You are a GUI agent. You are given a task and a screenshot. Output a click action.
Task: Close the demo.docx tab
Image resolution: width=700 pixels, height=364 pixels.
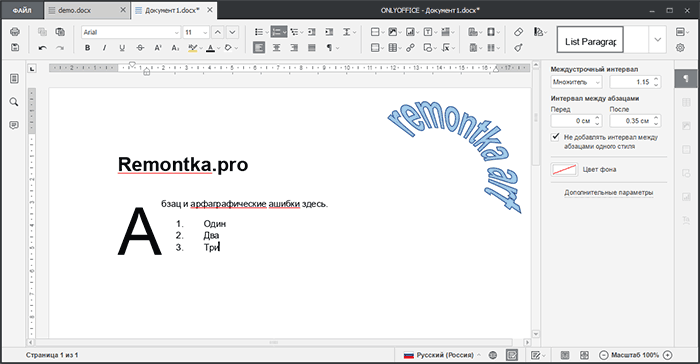(123, 10)
